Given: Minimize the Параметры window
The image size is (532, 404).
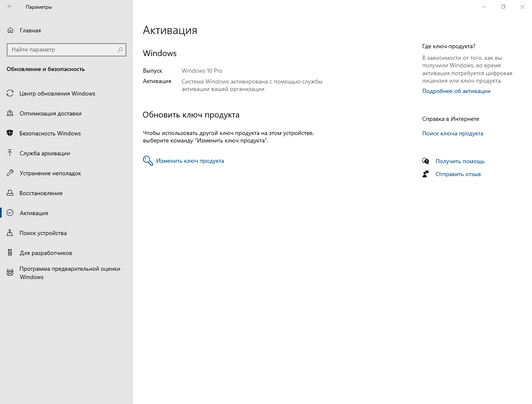Looking at the screenshot, I should [484, 7].
